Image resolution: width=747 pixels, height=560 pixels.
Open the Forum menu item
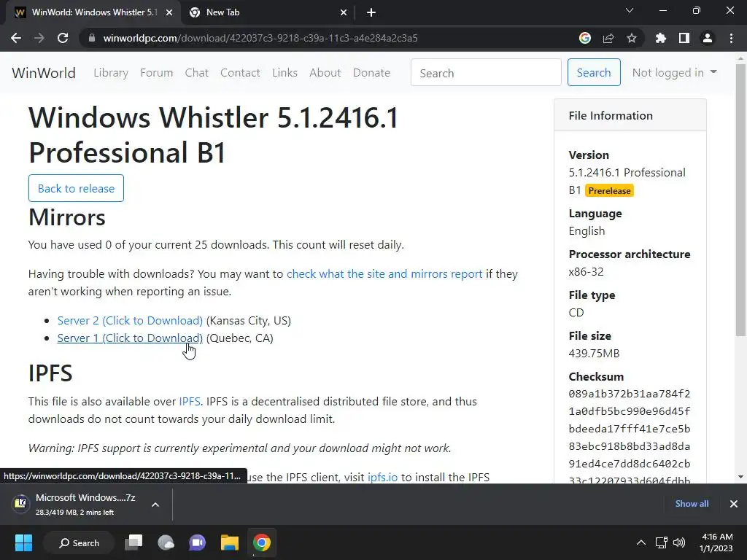click(156, 73)
